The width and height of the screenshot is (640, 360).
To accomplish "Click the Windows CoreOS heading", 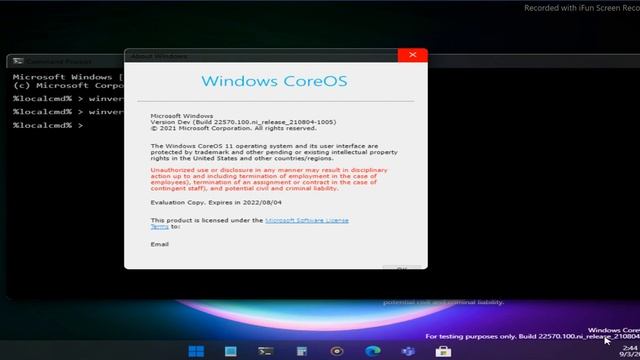I will 274,81.
